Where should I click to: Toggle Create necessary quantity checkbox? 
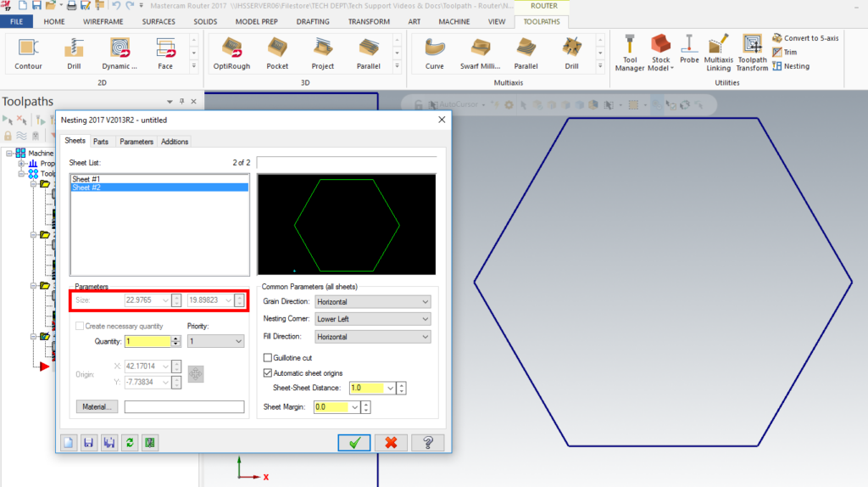(x=80, y=326)
